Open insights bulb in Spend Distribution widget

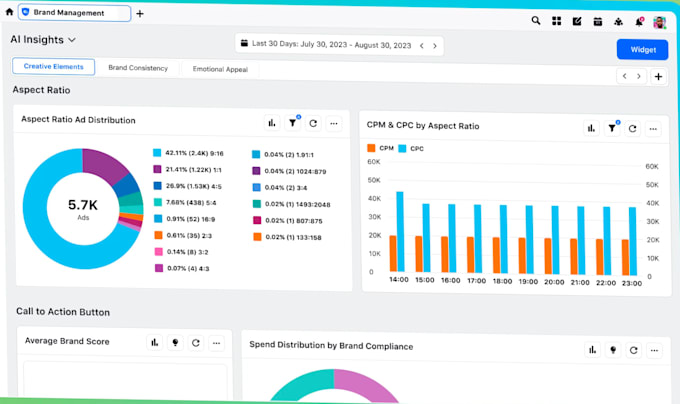coord(613,350)
